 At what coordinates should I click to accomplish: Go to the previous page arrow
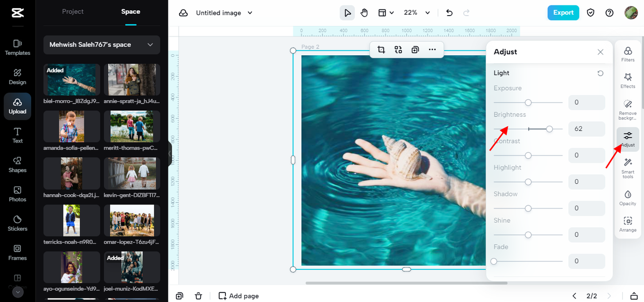575,296
